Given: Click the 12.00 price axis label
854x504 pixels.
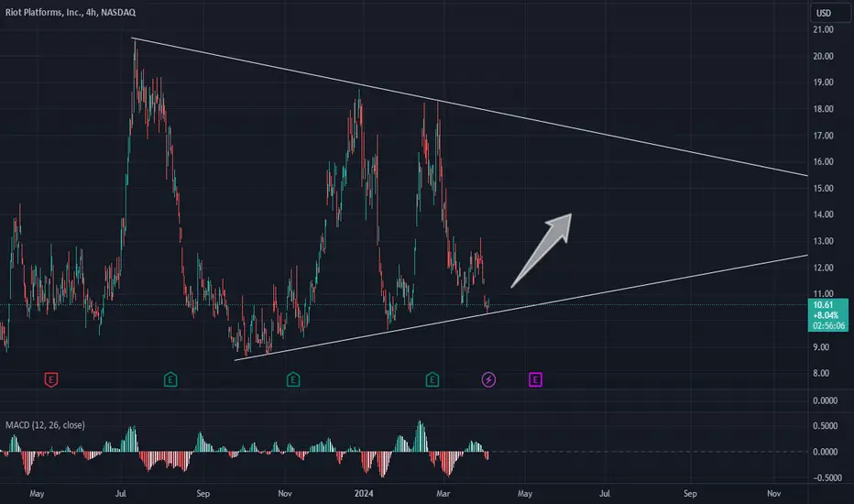Looking at the screenshot, I should point(823,268).
